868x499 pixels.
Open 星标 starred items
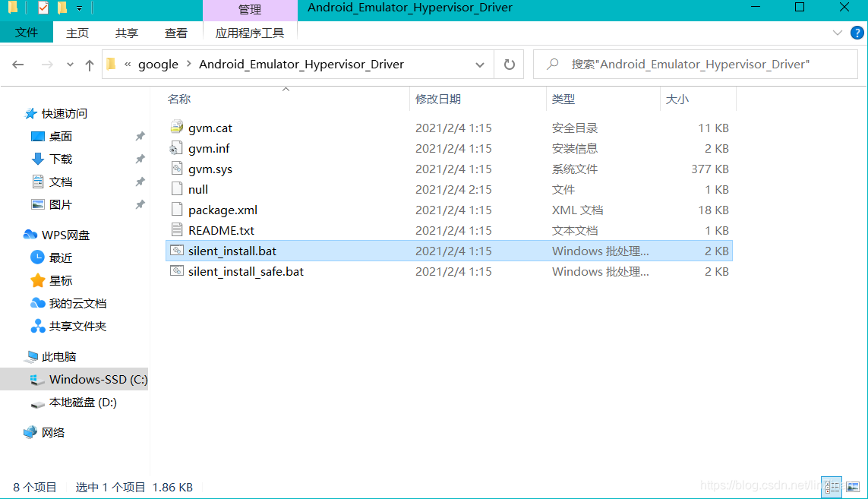click(60, 280)
